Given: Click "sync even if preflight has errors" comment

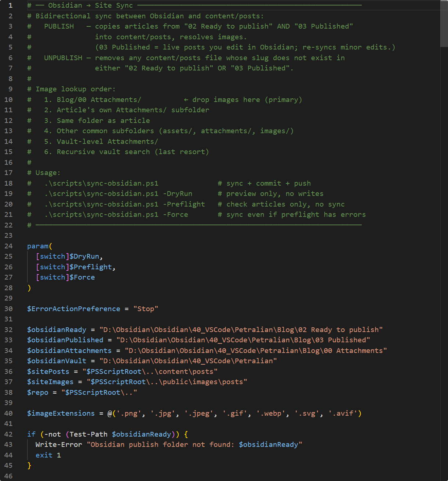Looking at the screenshot, I should tap(296, 215).
